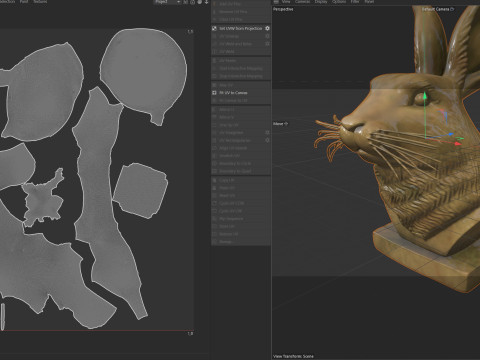Select Set UVW from Projection command
Image resolution: width=480 pixels, height=360 pixels.
pyautogui.click(x=241, y=28)
